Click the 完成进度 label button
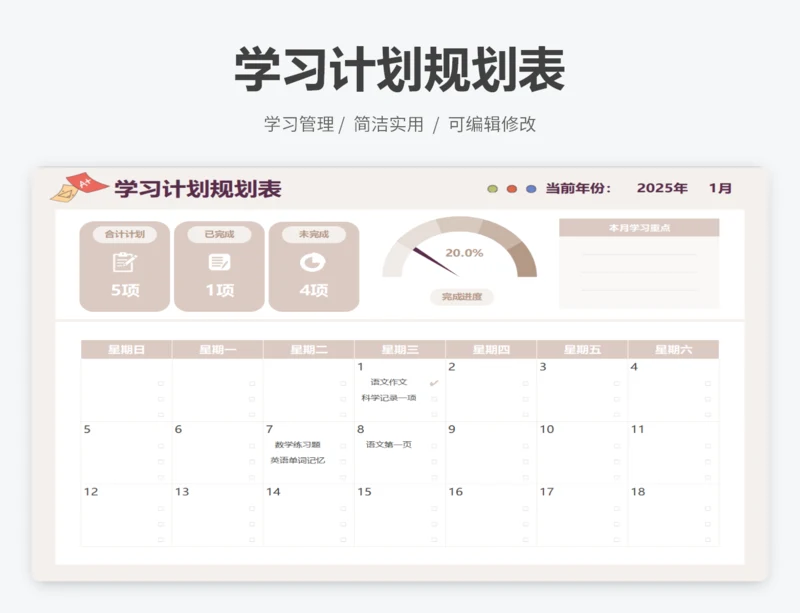Viewport: 800px width, 613px height. click(x=462, y=297)
